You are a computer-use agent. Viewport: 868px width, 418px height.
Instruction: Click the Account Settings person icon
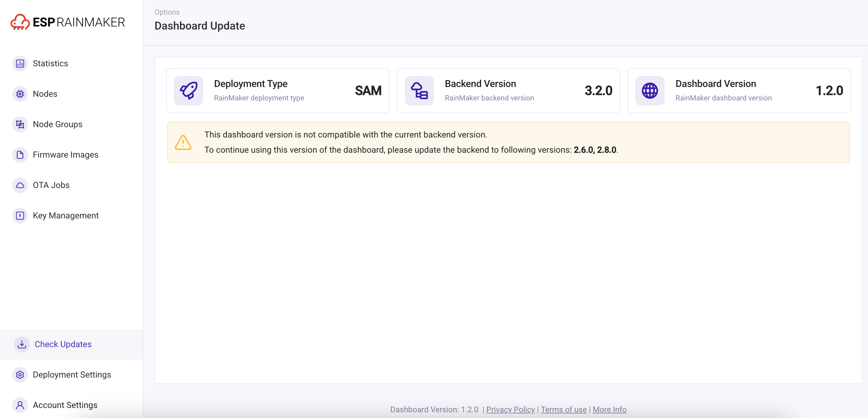pos(20,405)
